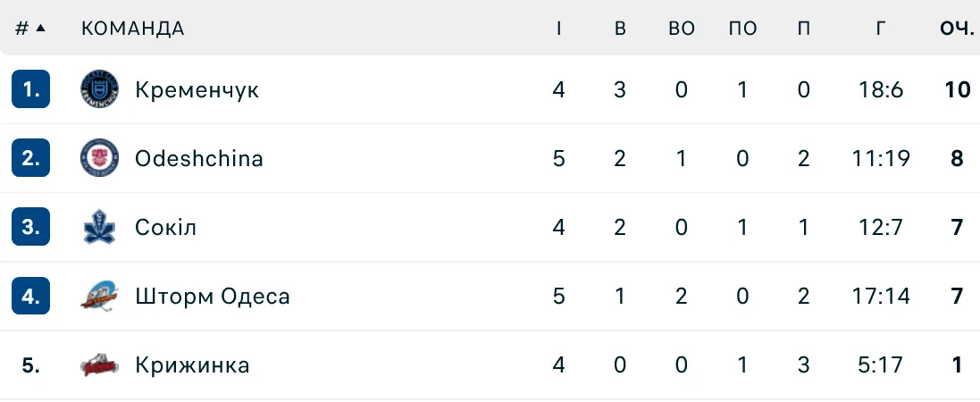Click the Сокіл team logo
Image resolution: width=980 pixels, height=402 pixels.
point(98,227)
